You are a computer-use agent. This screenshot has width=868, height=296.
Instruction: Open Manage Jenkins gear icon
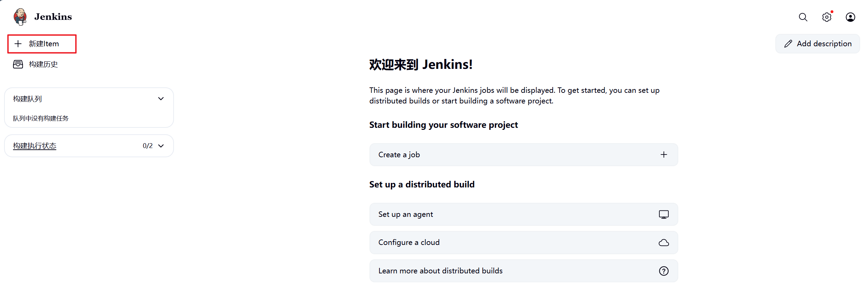826,17
